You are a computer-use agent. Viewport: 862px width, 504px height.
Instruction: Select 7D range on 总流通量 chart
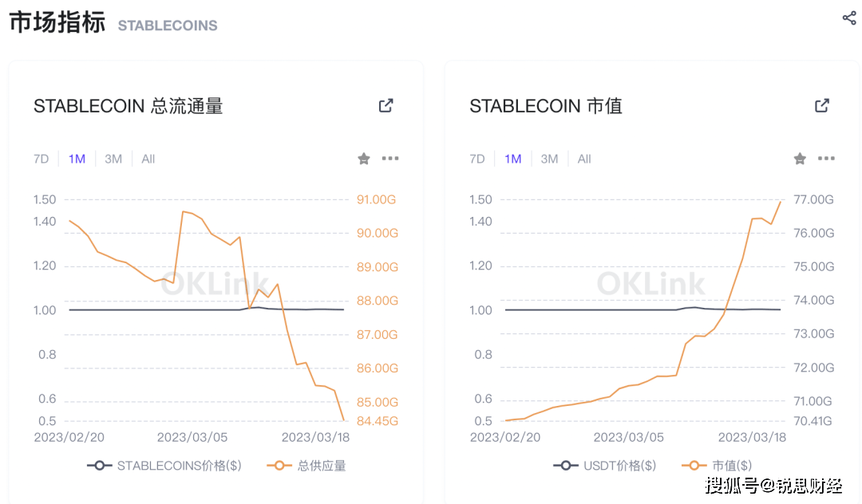coord(42,159)
